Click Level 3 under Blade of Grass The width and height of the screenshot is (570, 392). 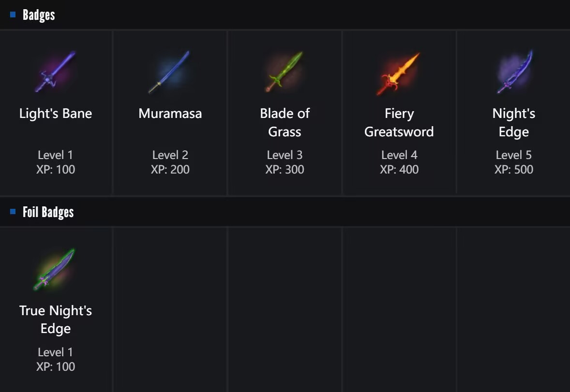coord(285,155)
